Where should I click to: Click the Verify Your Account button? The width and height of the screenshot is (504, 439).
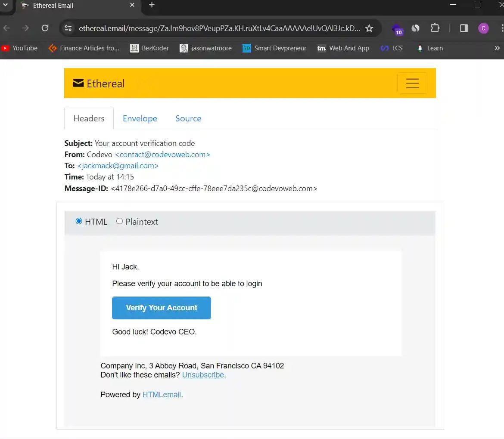pyautogui.click(x=161, y=308)
